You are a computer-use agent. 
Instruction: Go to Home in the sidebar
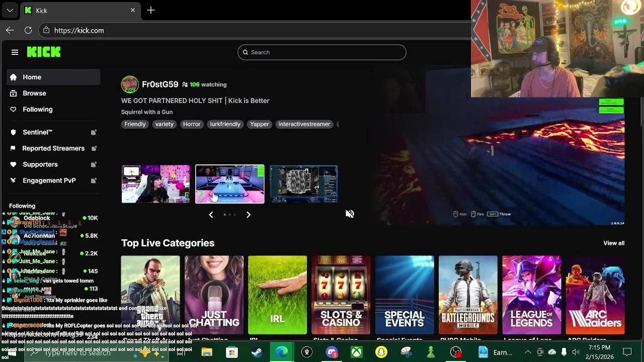coord(53,77)
